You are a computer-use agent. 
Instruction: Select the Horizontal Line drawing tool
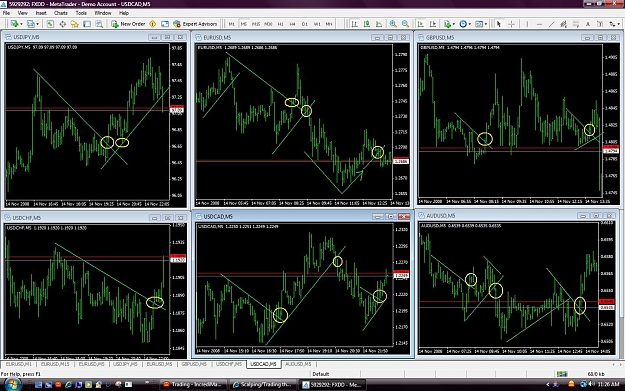(539, 24)
